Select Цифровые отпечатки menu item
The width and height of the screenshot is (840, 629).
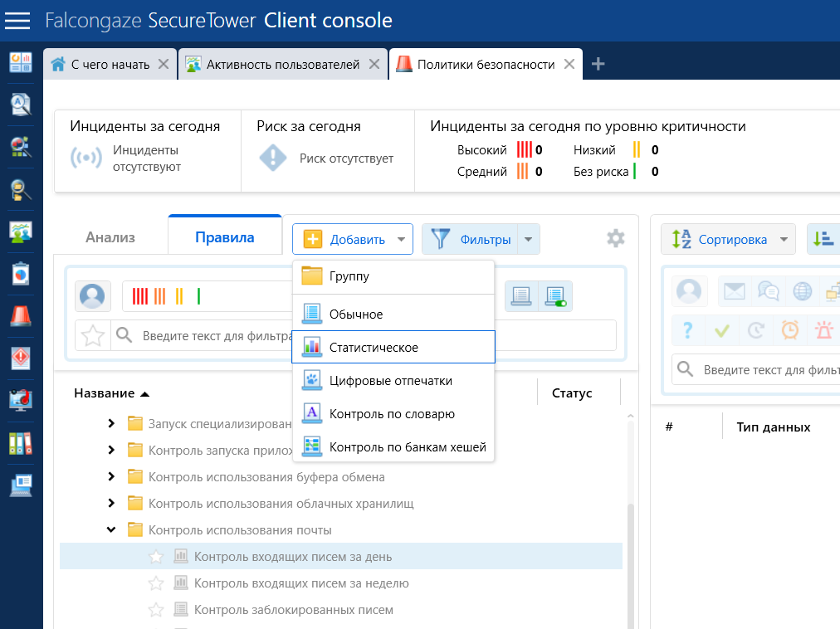[393, 380]
